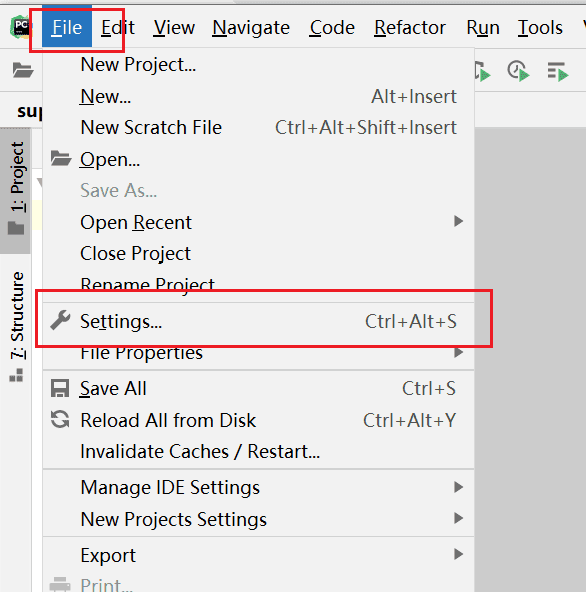Click the concurrency run icon with lines
The height and width of the screenshot is (592, 586).
558,71
